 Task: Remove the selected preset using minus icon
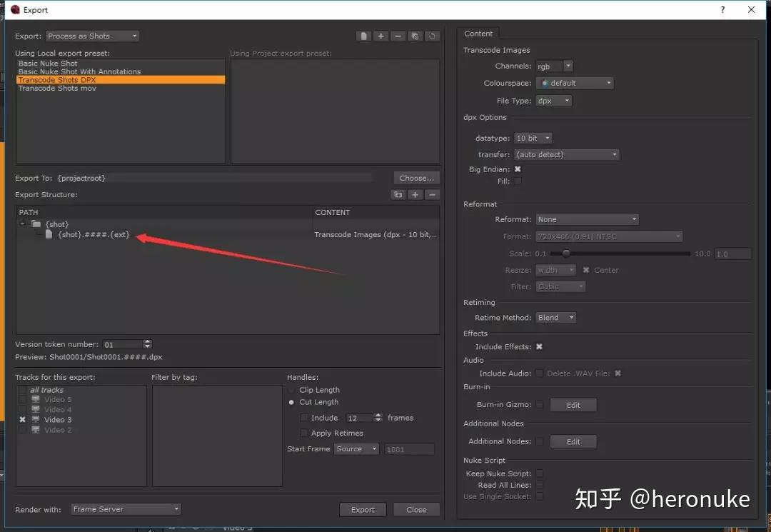pyautogui.click(x=398, y=36)
